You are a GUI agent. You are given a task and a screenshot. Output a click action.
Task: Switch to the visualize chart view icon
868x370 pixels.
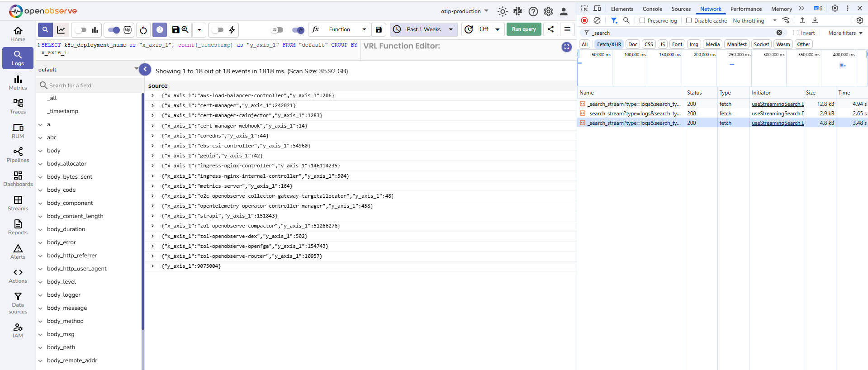pyautogui.click(x=61, y=30)
